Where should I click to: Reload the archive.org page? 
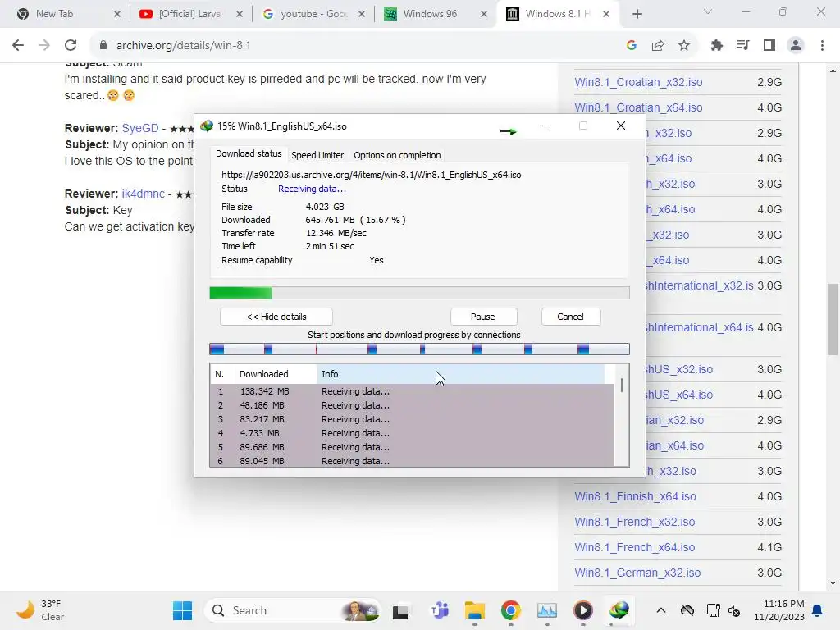point(71,46)
